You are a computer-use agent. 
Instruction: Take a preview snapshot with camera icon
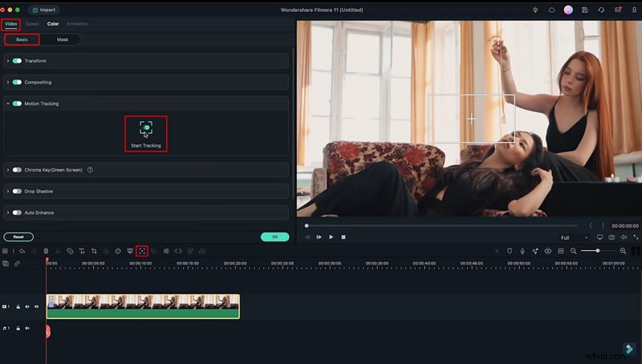(612, 237)
